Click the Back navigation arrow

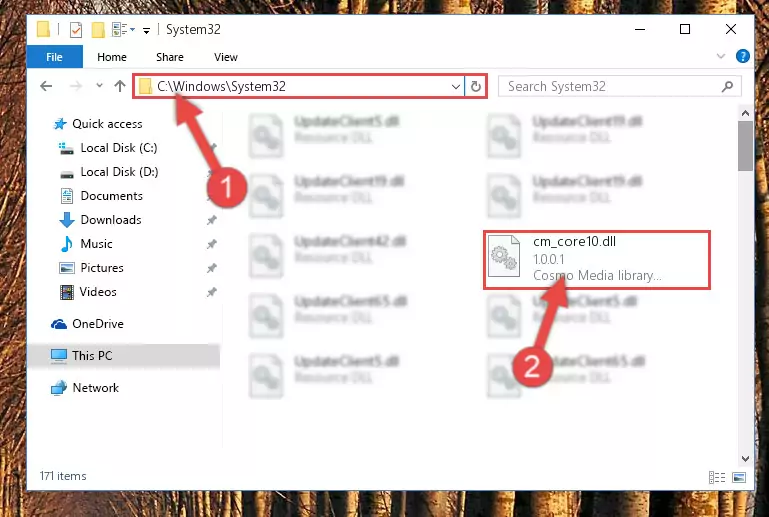(x=46, y=86)
